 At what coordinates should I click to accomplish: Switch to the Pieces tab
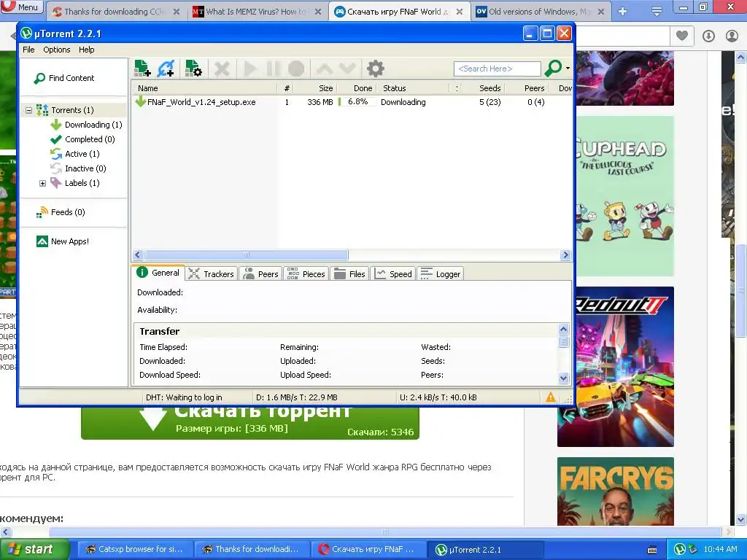[x=306, y=274]
